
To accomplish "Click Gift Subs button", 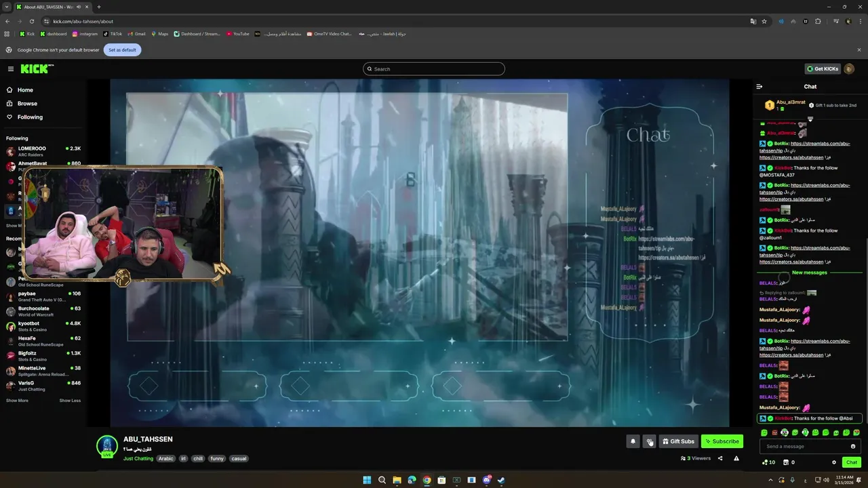I will pyautogui.click(x=678, y=441).
